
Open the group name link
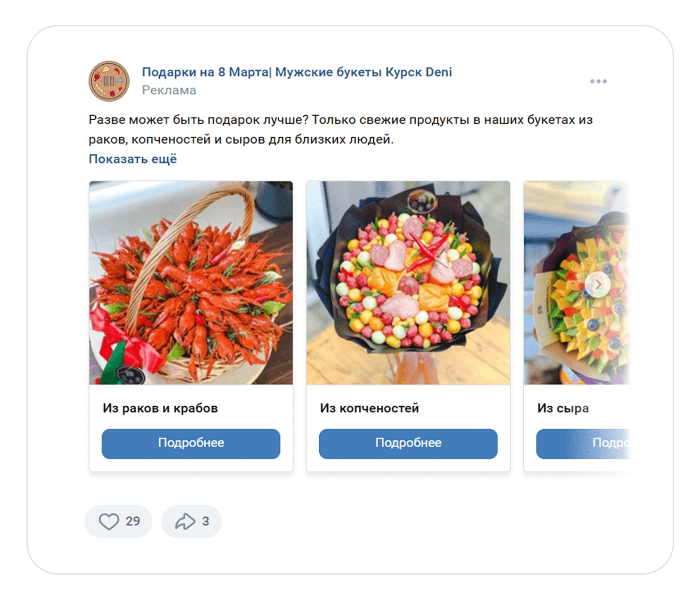point(296,72)
